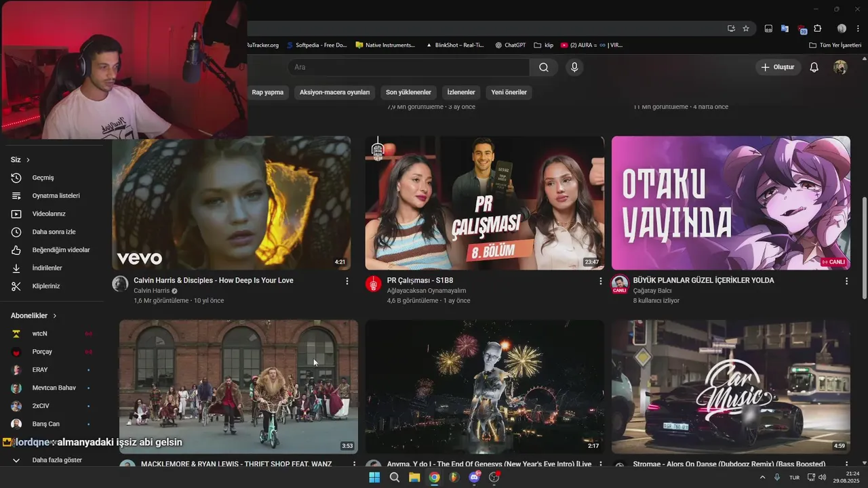868x488 pixels.
Task: Open options for PR Çalışması video
Action: 600,281
